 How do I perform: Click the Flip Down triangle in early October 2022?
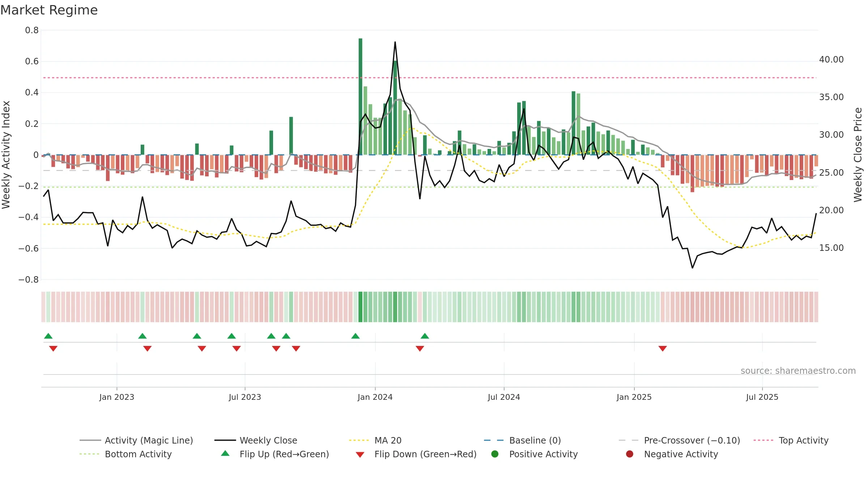click(53, 348)
